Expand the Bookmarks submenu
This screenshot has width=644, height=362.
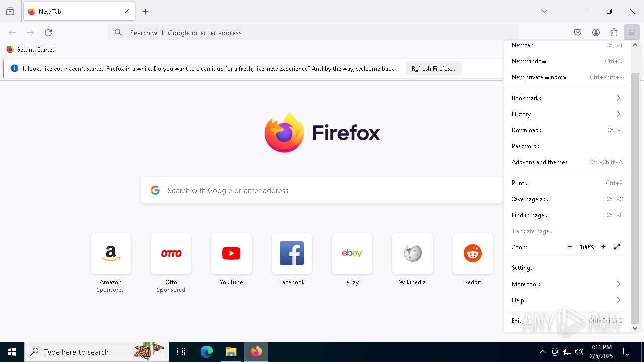click(x=567, y=98)
